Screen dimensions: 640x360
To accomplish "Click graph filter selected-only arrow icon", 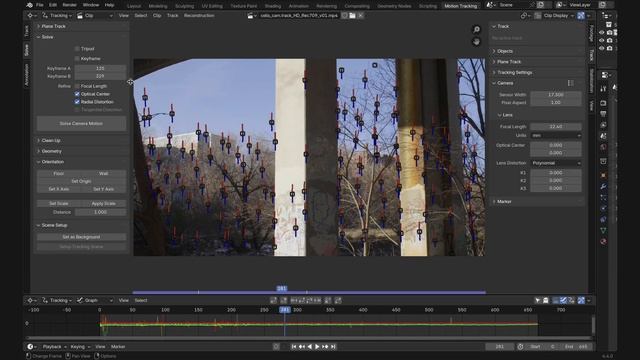I will coord(538,300).
